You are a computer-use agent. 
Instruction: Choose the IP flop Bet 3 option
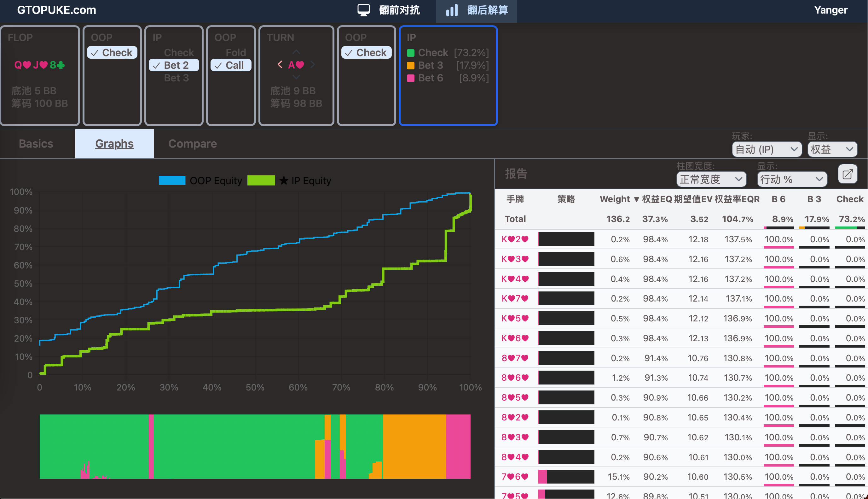pyautogui.click(x=176, y=78)
